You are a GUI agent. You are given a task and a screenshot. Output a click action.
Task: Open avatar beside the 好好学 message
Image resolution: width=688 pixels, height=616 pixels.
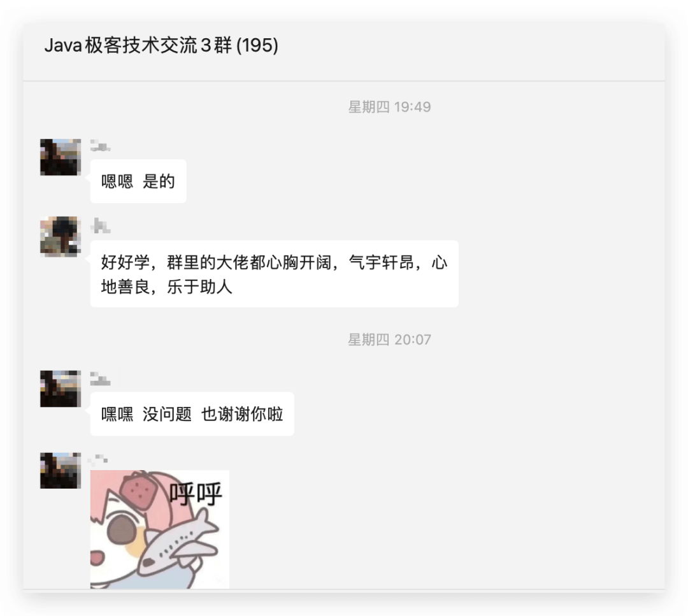(x=61, y=236)
